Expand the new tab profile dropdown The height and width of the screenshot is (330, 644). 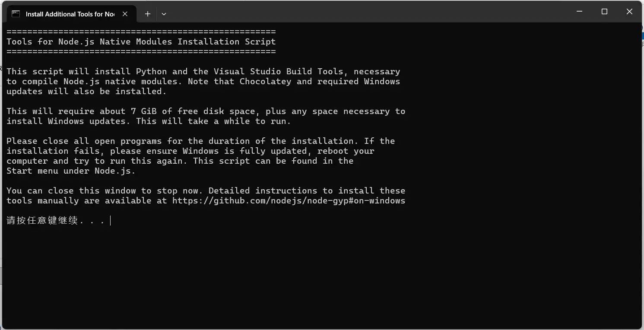point(164,14)
